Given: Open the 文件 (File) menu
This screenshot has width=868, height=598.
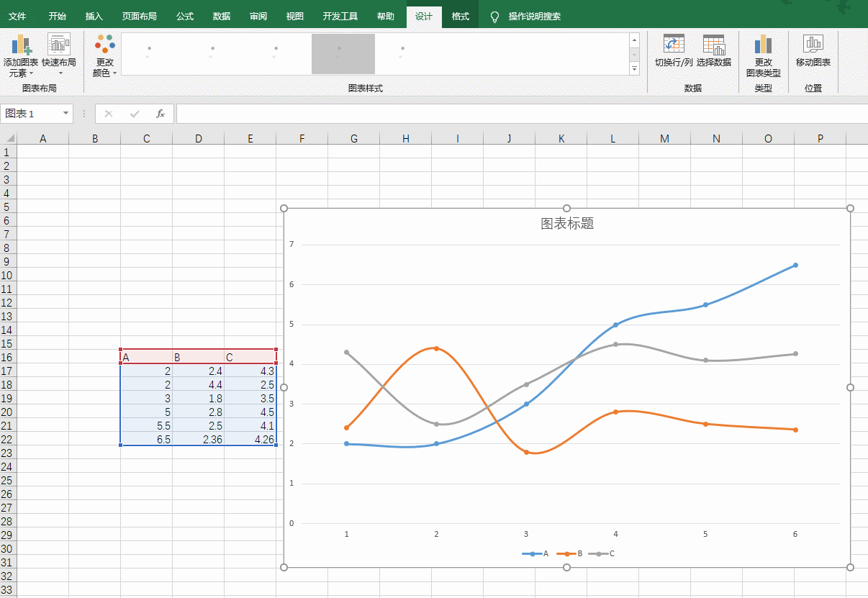Looking at the screenshot, I should [17, 15].
